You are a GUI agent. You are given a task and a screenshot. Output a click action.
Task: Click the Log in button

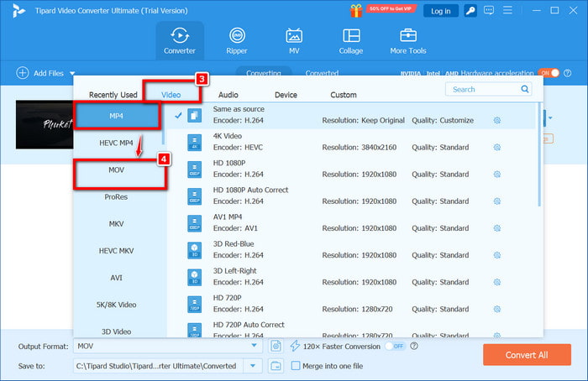(x=441, y=11)
